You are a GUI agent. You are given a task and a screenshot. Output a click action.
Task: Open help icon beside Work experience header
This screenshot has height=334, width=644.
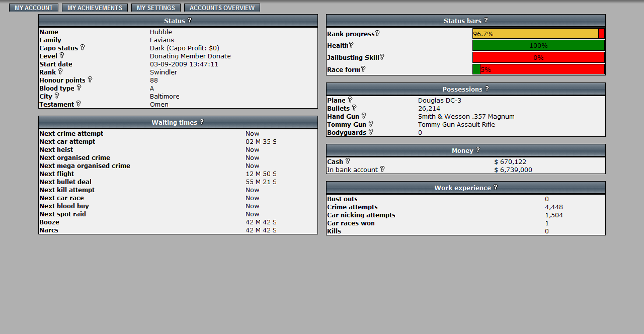pos(496,188)
